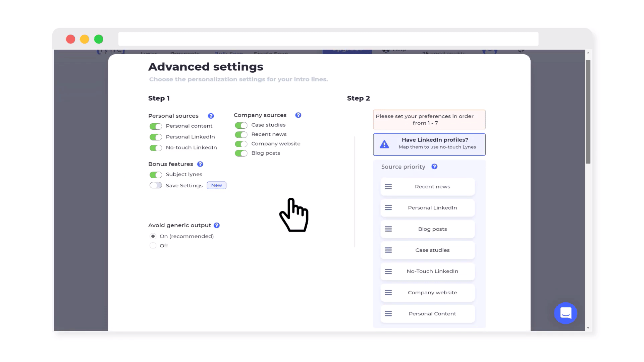Open the Source priority help tooltip
Screen dimensions: 644x362
pyautogui.click(x=434, y=166)
